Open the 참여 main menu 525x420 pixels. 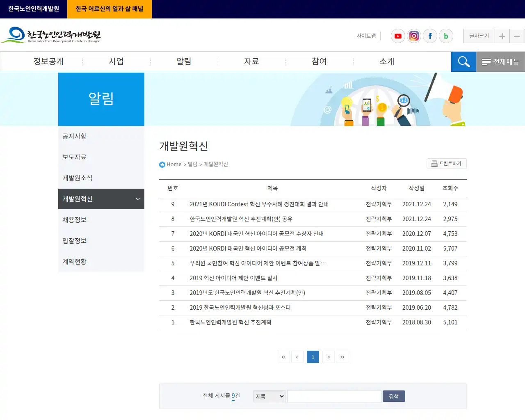[x=319, y=62]
